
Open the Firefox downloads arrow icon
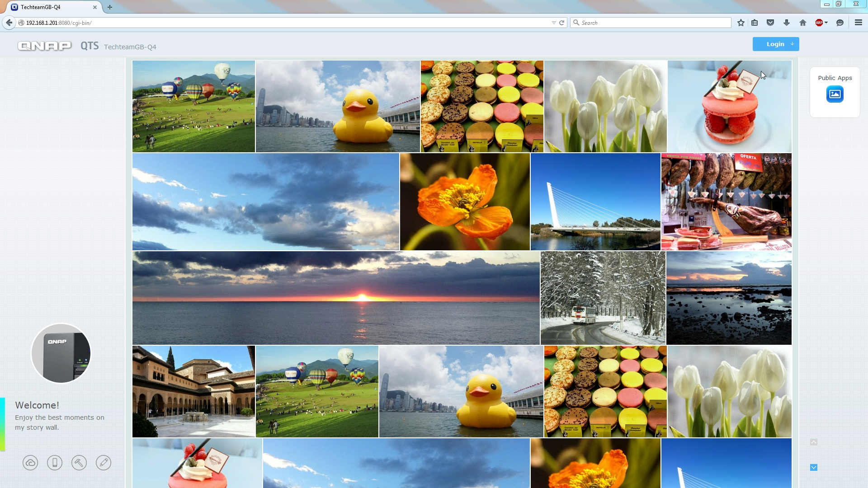point(787,23)
